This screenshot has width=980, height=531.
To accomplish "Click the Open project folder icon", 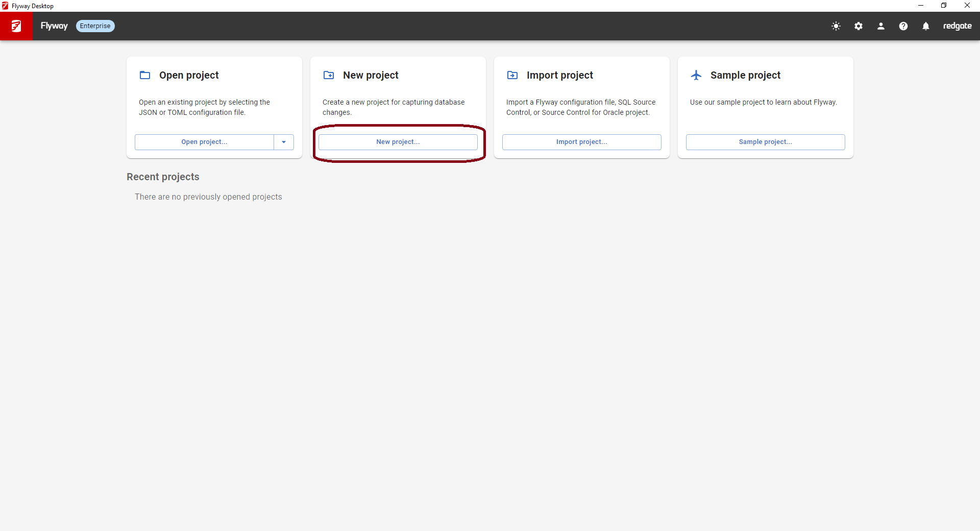I will [x=145, y=75].
